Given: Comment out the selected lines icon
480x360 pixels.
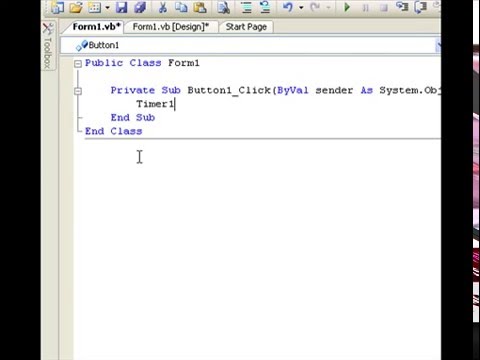Looking at the screenshot, I should point(246,7).
